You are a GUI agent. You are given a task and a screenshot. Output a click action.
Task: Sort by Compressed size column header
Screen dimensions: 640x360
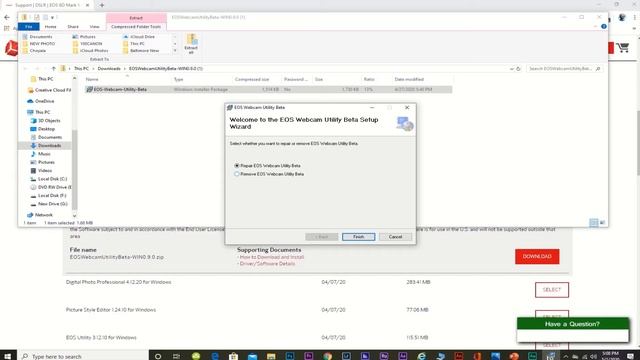coord(252,79)
